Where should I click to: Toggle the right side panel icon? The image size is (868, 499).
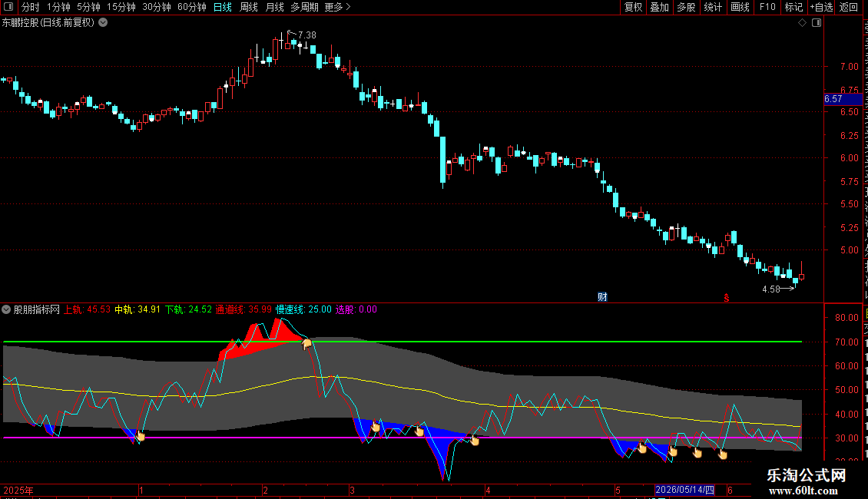[817, 23]
